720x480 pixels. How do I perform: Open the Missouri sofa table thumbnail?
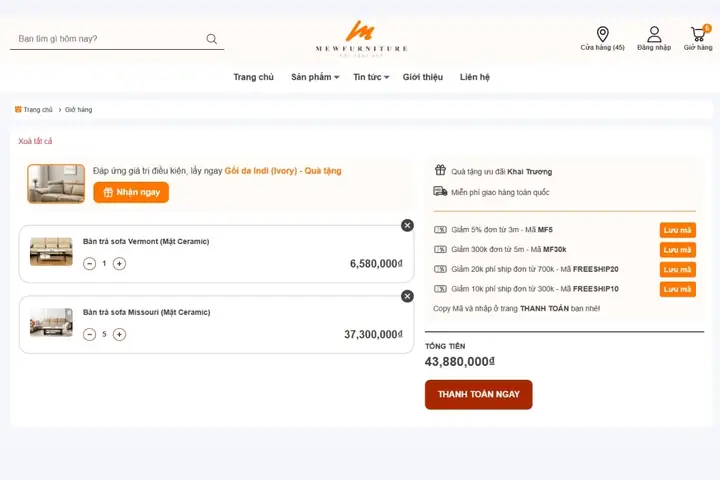click(x=51, y=322)
